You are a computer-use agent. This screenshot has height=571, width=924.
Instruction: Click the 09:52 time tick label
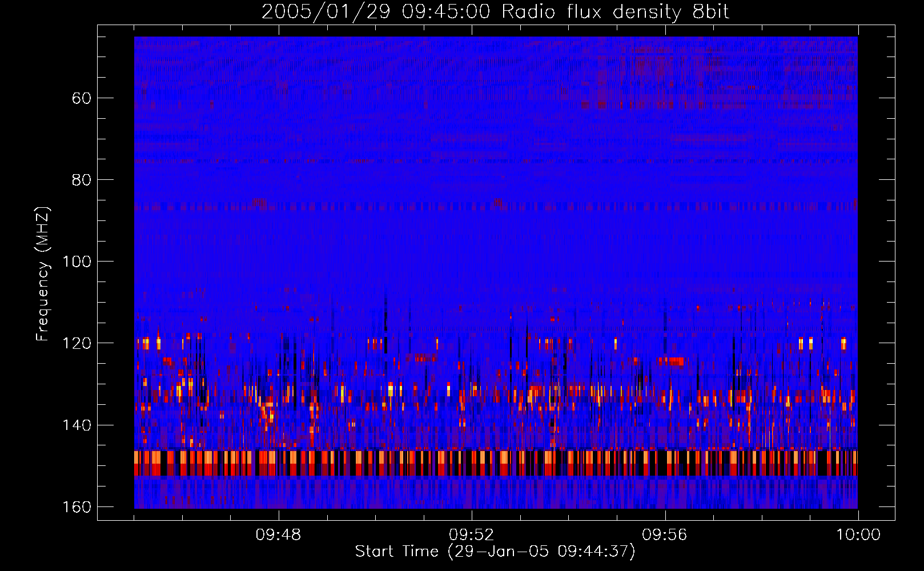point(471,535)
